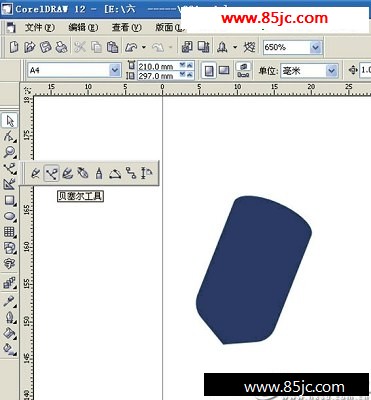
Task: Select the Smart Drawing tool
Action: [10, 184]
